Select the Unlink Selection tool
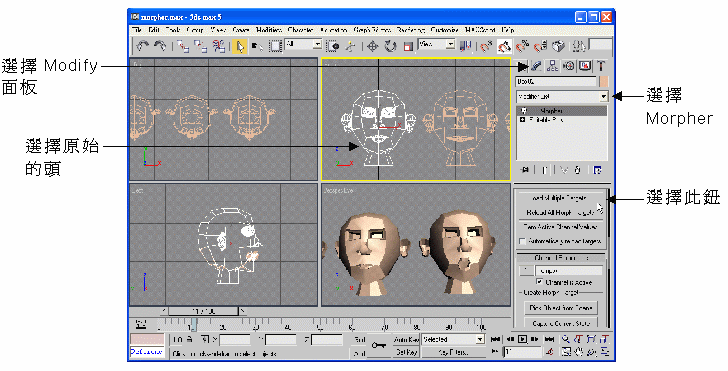 pyautogui.click(x=201, y=46)
